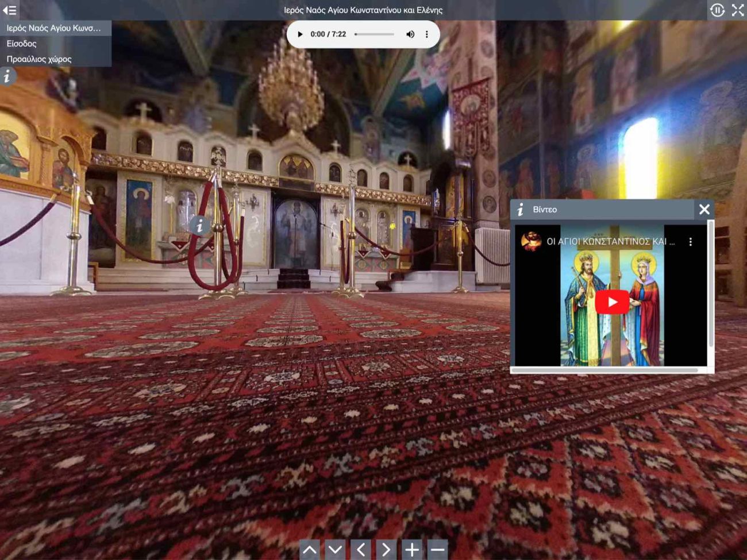The height and width of the screenshot is (560, 747).
Task: Play the YouTube video
Action: click(x=611, y=302)
